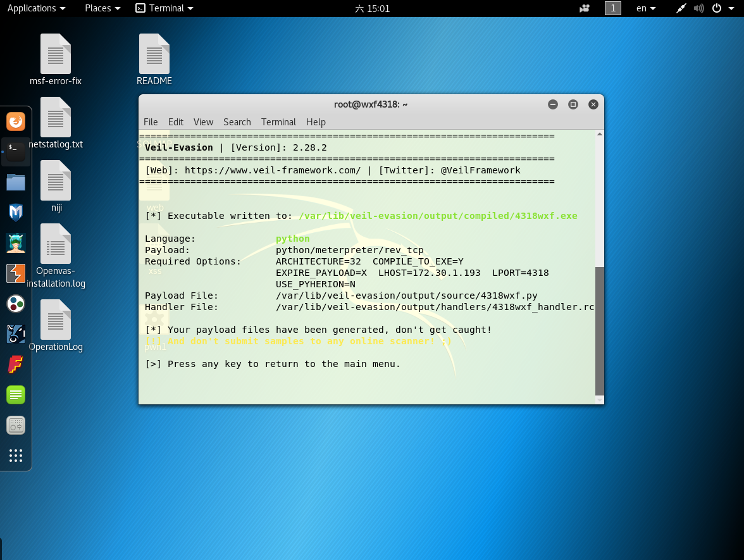This screenshot has width=744, height=560.
Task: Maximize the terminal window
Action: click(573, 104)
